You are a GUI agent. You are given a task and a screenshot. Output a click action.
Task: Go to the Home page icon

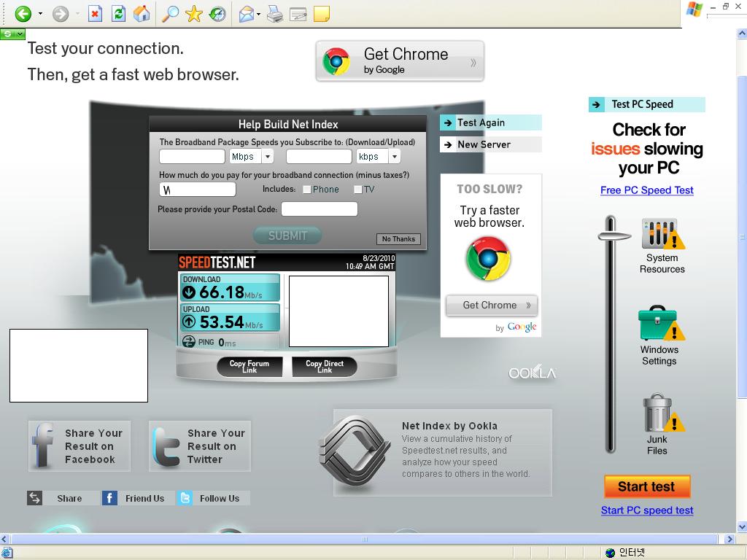142,14
